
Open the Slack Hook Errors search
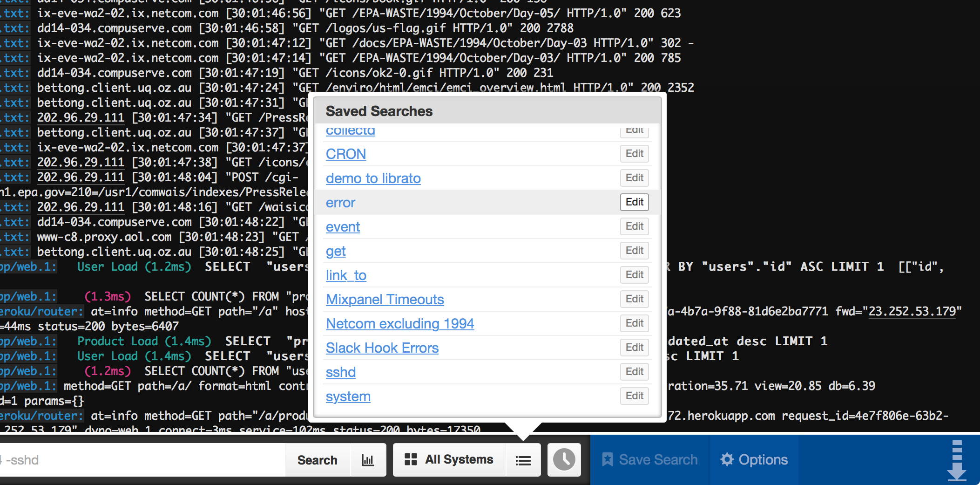tap(382, 348)
